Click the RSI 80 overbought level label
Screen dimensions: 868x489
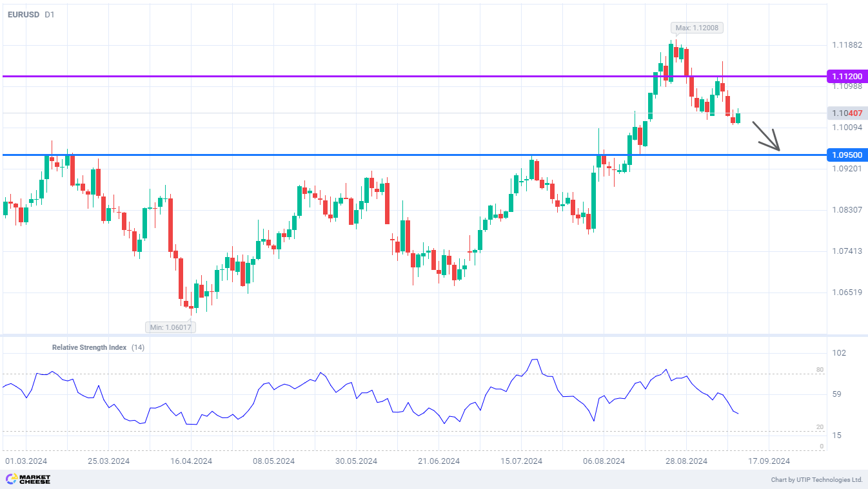(x=820, y=370)
